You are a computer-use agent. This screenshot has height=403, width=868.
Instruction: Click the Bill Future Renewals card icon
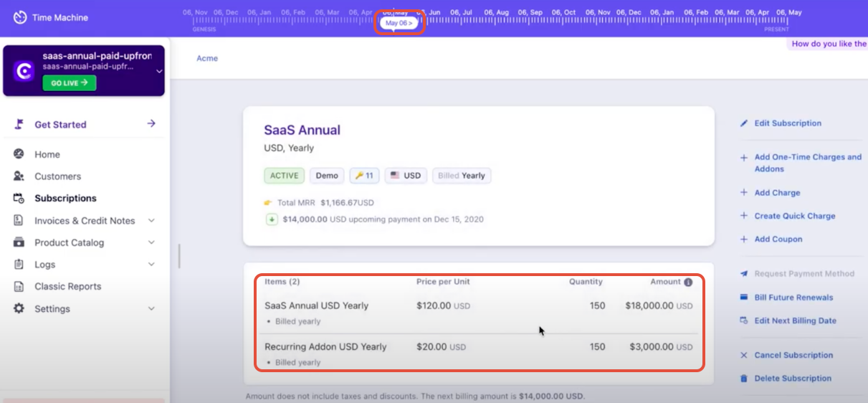tap(744, 298)
